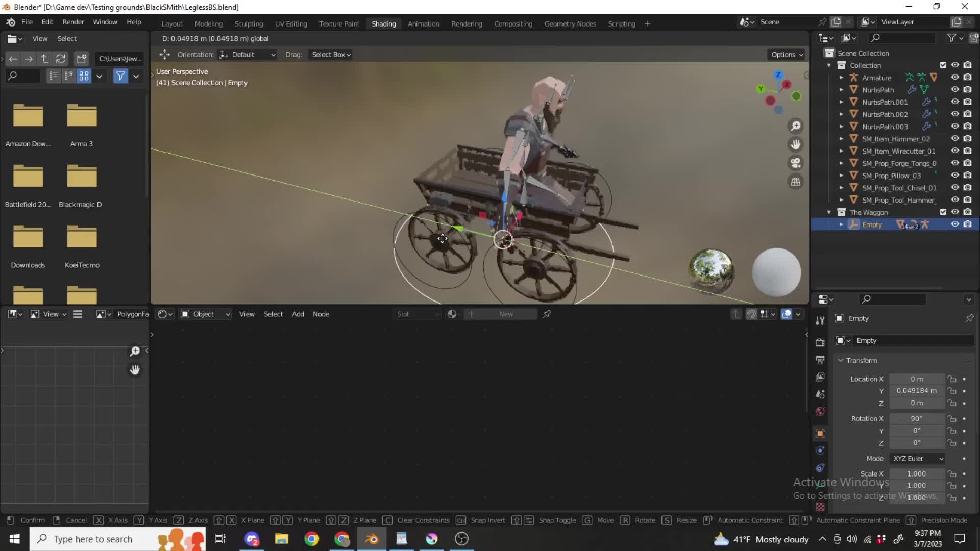Viewport: 980px width, 551px height.
Task: Pin the shader node tree with the pin icon
Action: (x=546, y=314)
